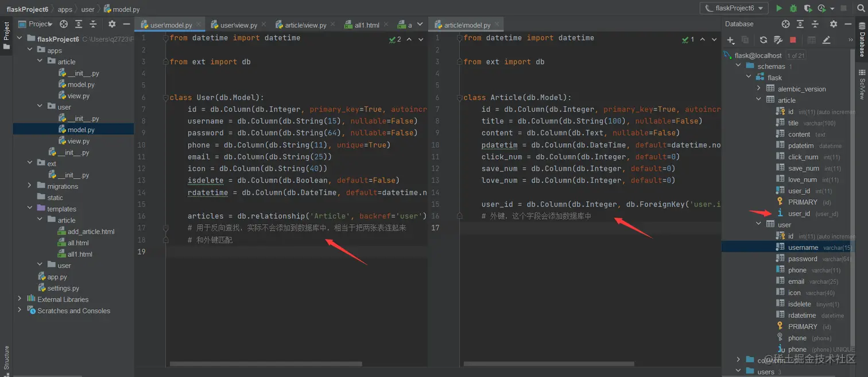
Task: Expand the migrations folder
Action: click(x=30, y=186)
